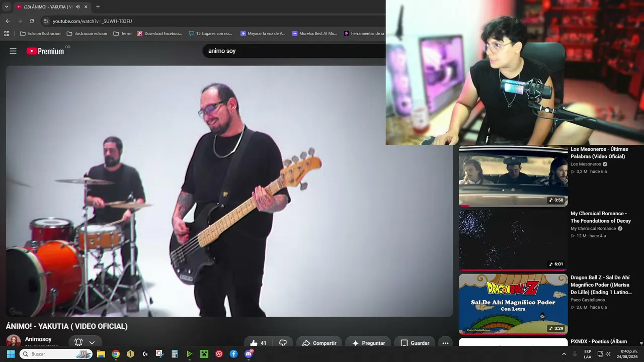
Task: Open the Logitech G taskbar icon
Action: point(145,354)
